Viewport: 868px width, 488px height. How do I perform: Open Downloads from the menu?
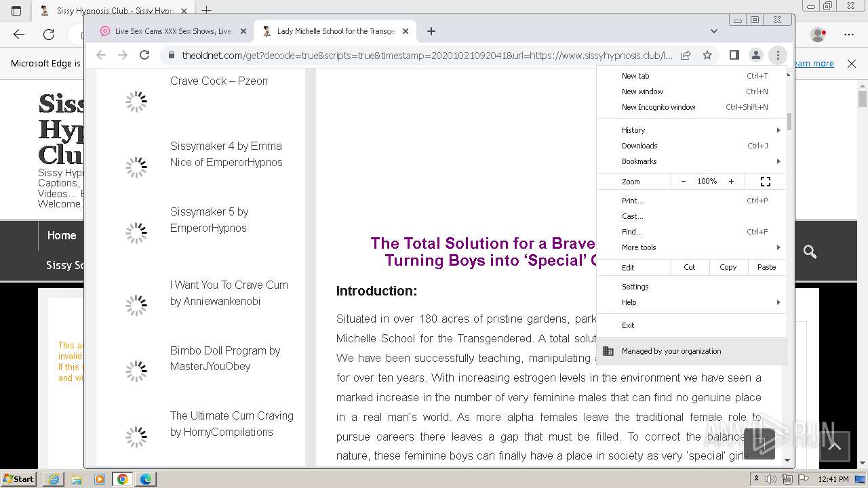692,146
